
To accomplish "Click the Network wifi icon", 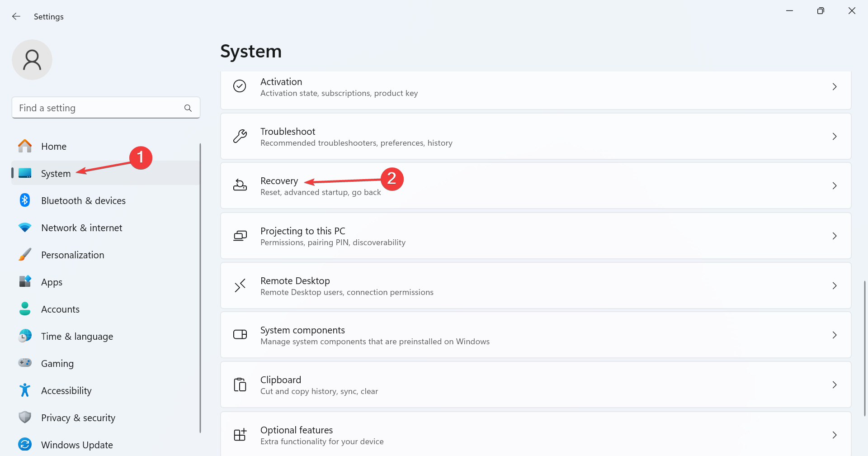I will coord(25,228).
